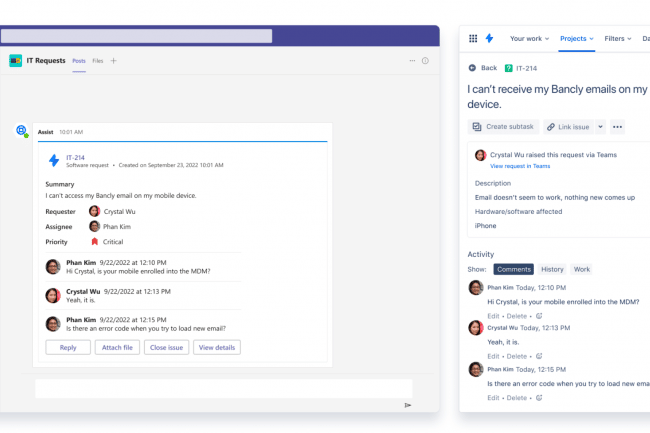Click the Link issue button
This screenshot has height=433, width=650.
pyautogui.click(x=568, y=127)
